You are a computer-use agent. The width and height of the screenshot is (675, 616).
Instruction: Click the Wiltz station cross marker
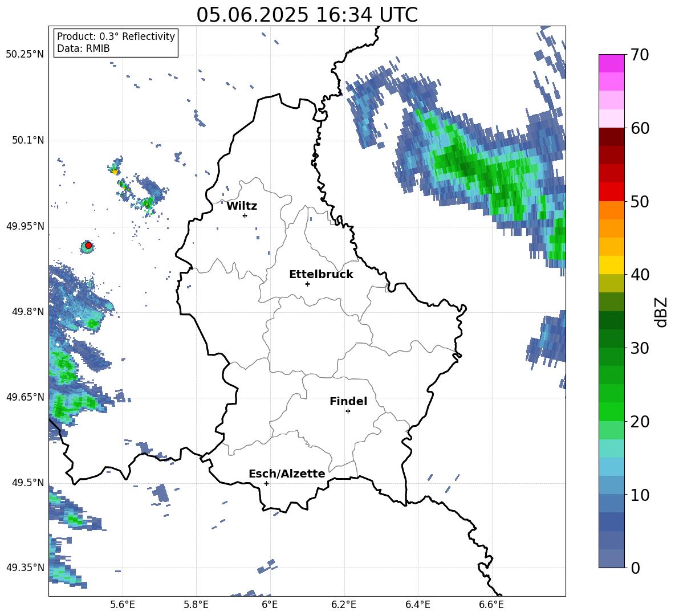point(245,215)
